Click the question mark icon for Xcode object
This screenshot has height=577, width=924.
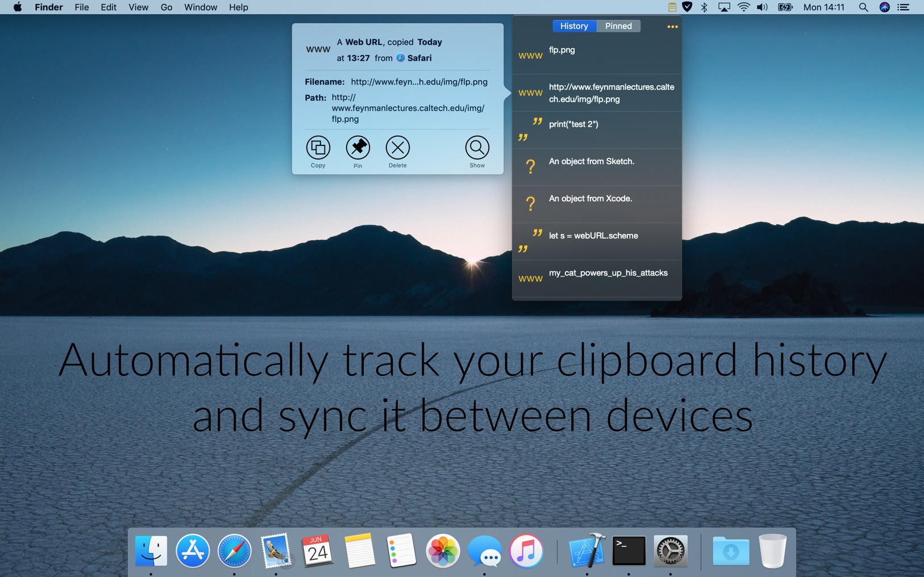pos(530,204)
